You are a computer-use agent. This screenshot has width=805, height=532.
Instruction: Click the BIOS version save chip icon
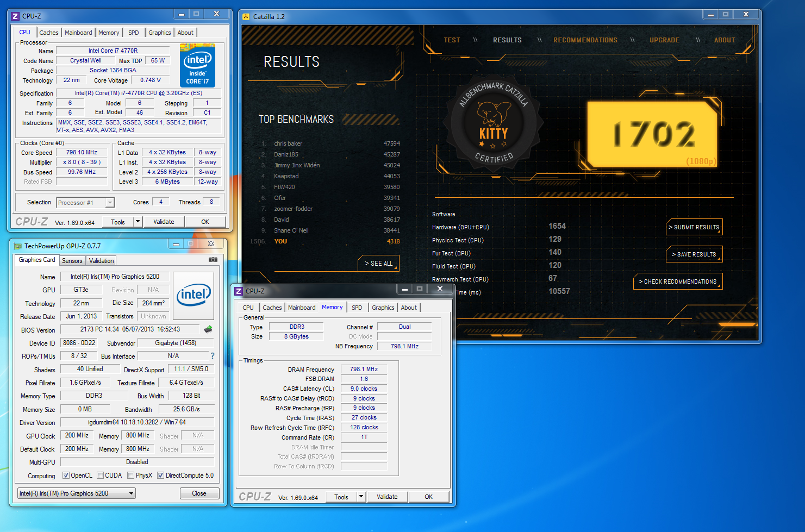[208, 329]
